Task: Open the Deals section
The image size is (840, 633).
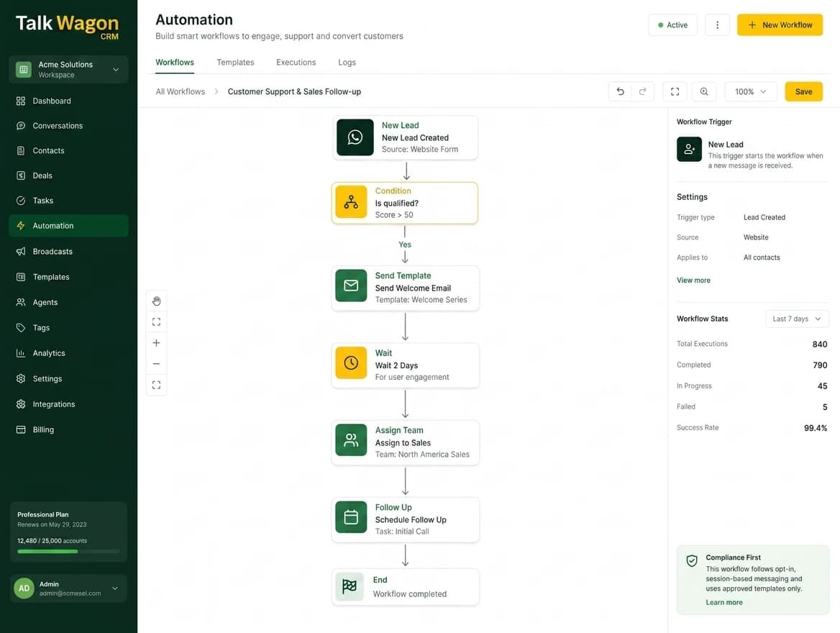Action: (68, 176)
